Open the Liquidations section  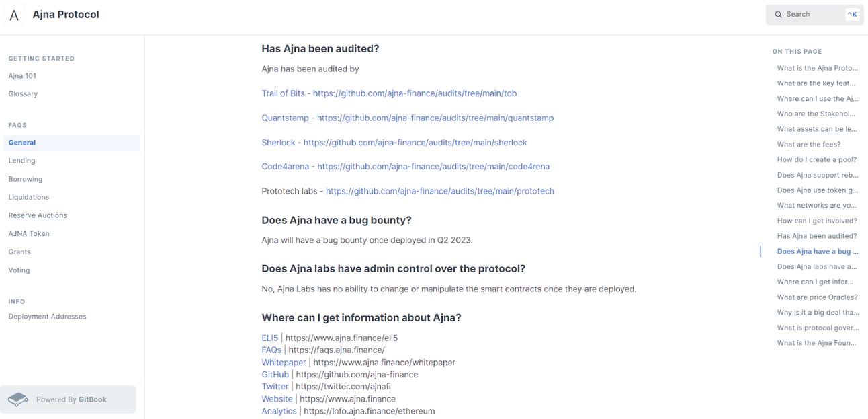click(29, 197)
